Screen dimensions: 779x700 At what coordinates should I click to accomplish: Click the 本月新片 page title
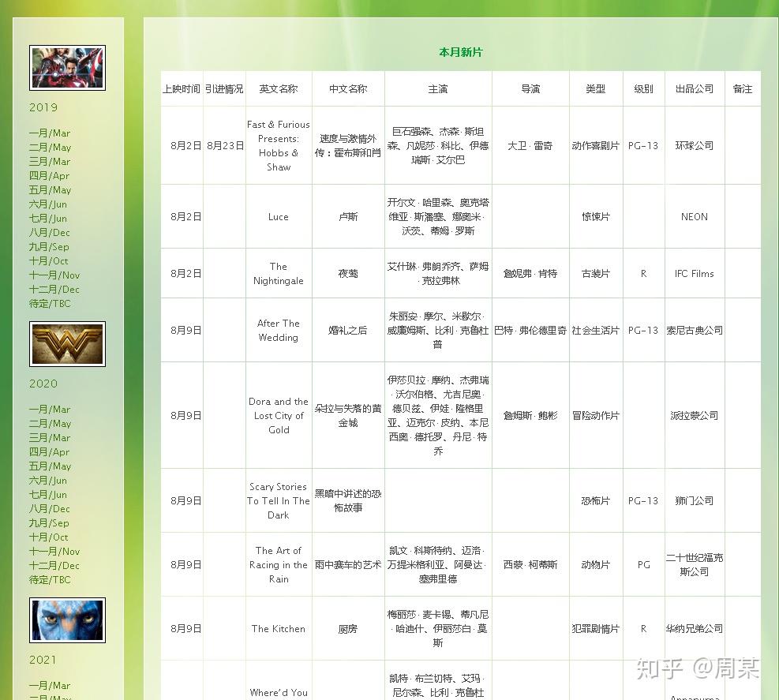[460, 53]
